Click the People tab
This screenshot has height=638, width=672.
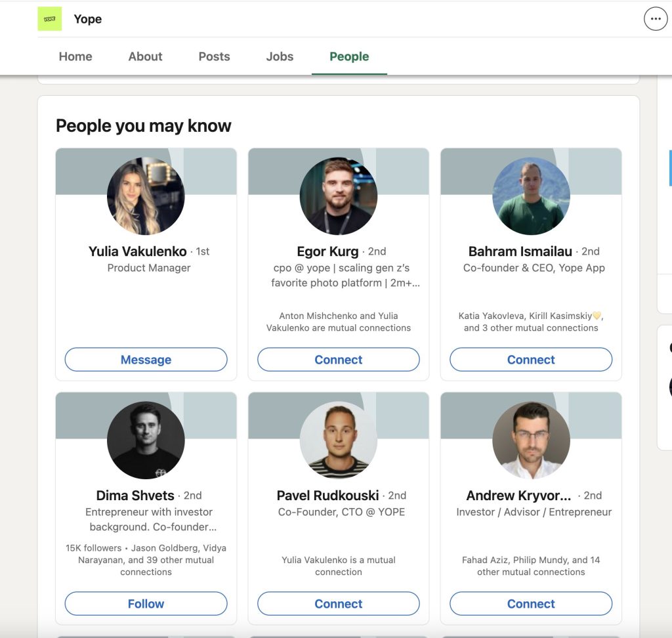[x=349, y=56]
